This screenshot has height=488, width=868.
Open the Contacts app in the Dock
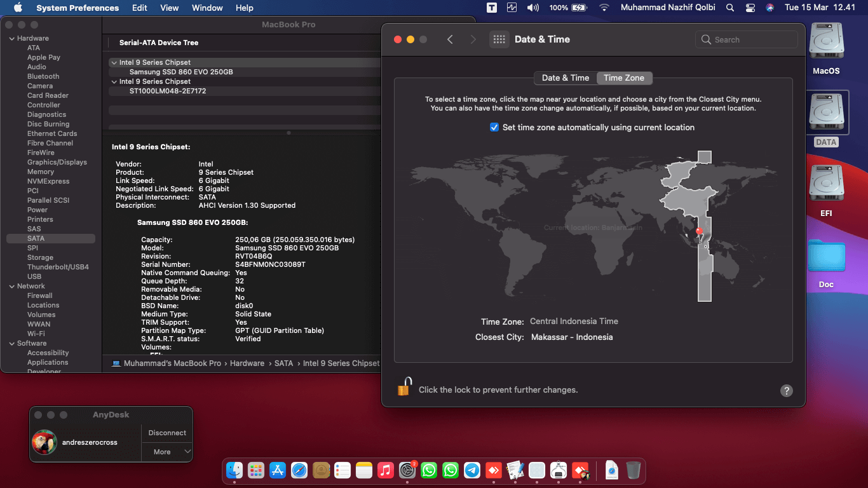coord(321,470)
